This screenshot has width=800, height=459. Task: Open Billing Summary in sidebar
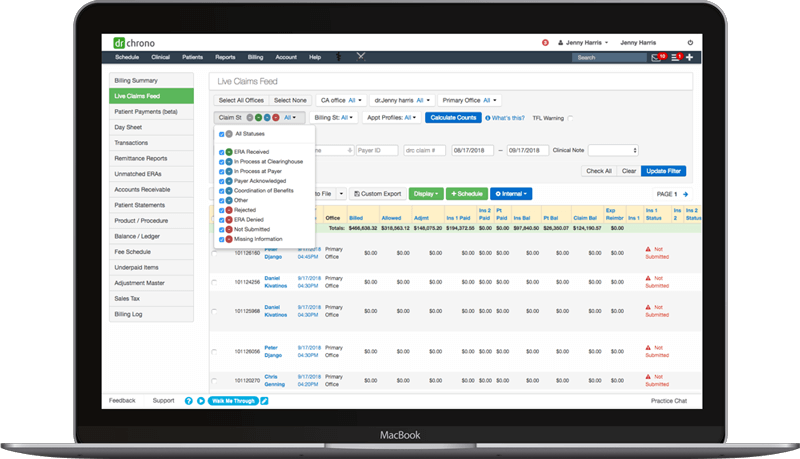point(151,81)
